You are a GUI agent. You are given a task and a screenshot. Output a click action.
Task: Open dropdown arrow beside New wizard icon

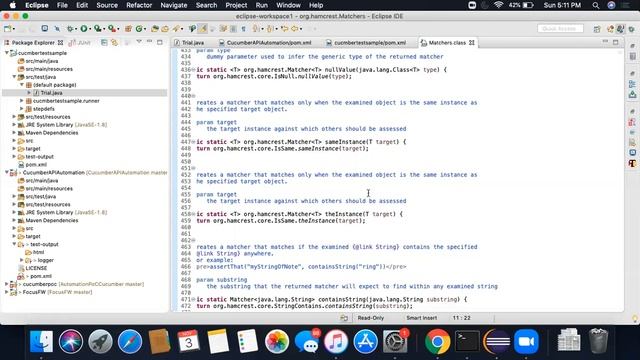coord(14,29)
